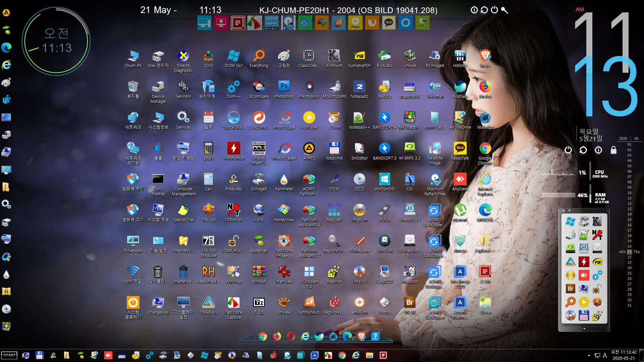Click input language indicator A in tray
The height and width of the screenshot is (362, 644).
pyautogui.click(x=605, y=355)
